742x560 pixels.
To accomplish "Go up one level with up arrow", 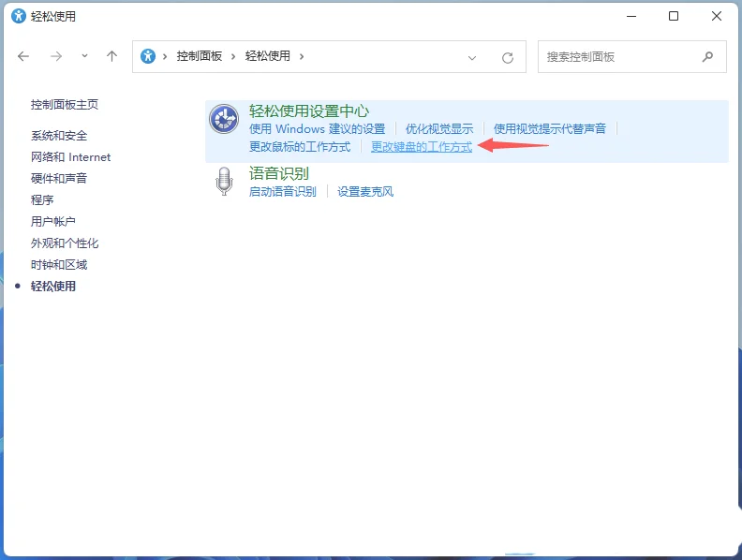I will click(111, 57).
